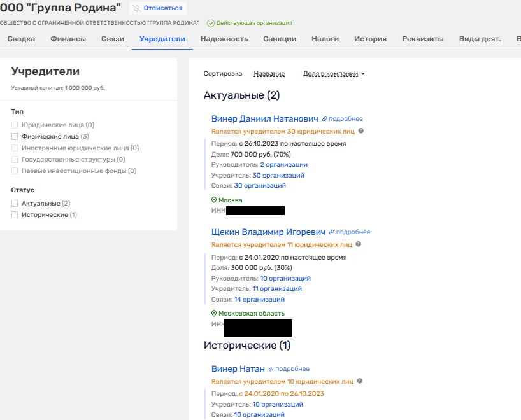This screenshot has height=420, width=521.
Task: Check the Физические лица filter checkbox
Action: click(x=15, y=136)
